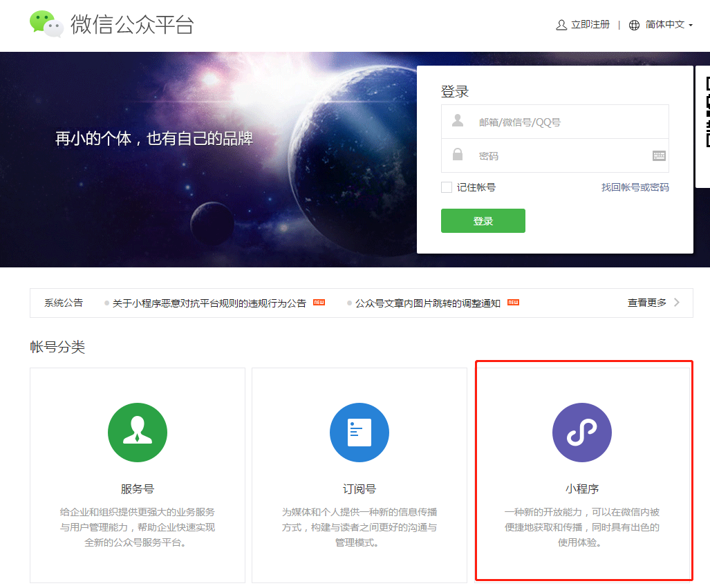Select the 服务号 card title

click(x=138, y=489)
